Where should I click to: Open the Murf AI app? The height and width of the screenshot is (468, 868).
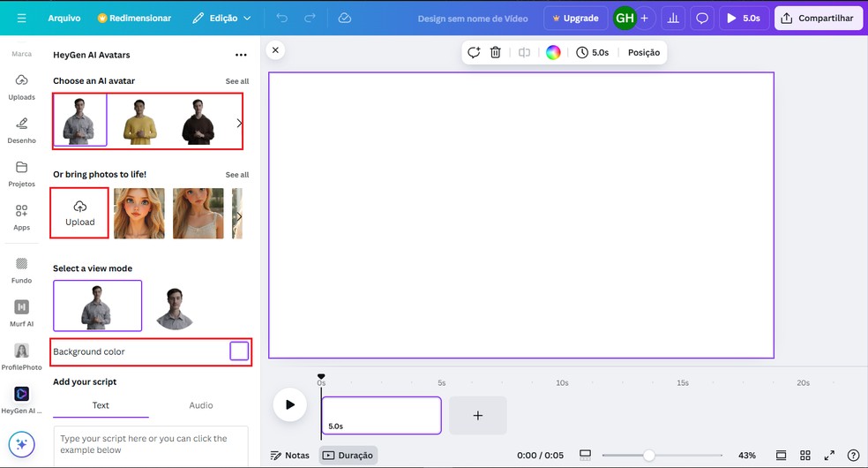pos(21,313)
